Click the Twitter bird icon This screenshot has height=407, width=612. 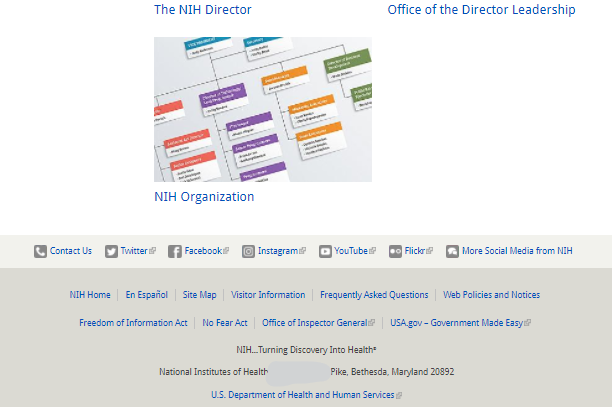click(x=111, y=251)
